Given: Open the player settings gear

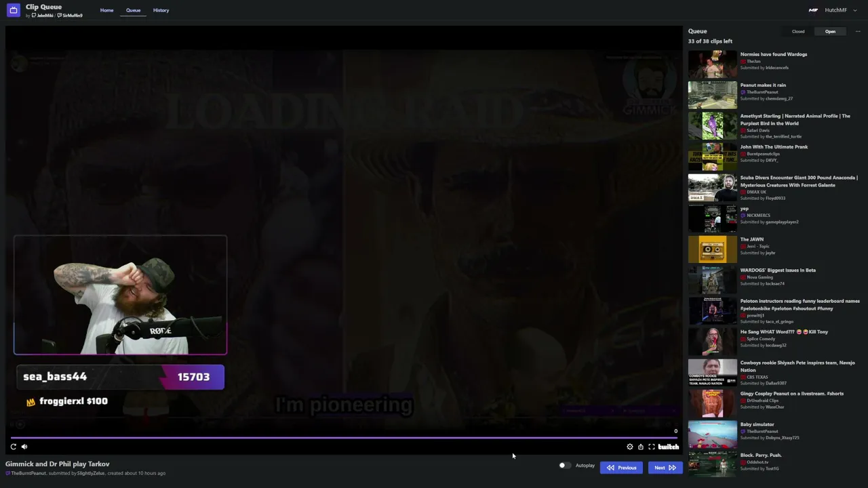Looking at the screenshot, I should [x=630, y=447].
